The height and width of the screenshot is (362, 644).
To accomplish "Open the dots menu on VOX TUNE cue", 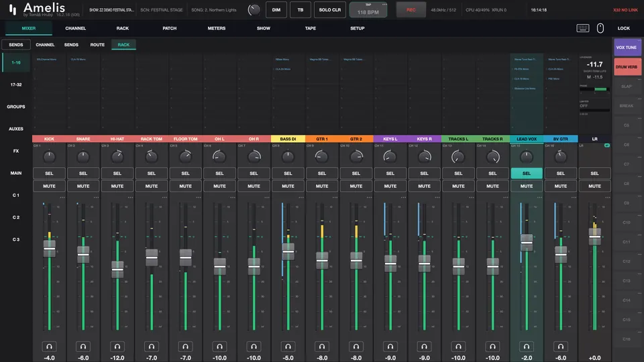I will 639,41.
